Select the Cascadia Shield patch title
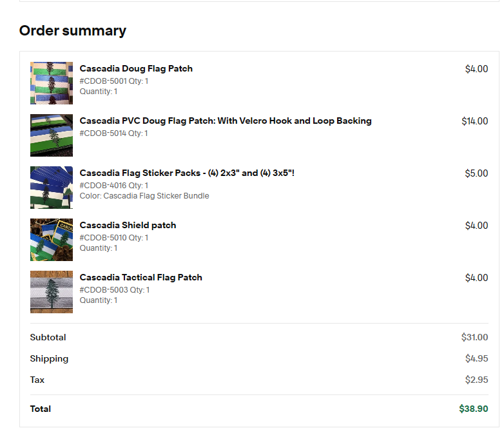This screenshot has width=504, height=428. 128,226
